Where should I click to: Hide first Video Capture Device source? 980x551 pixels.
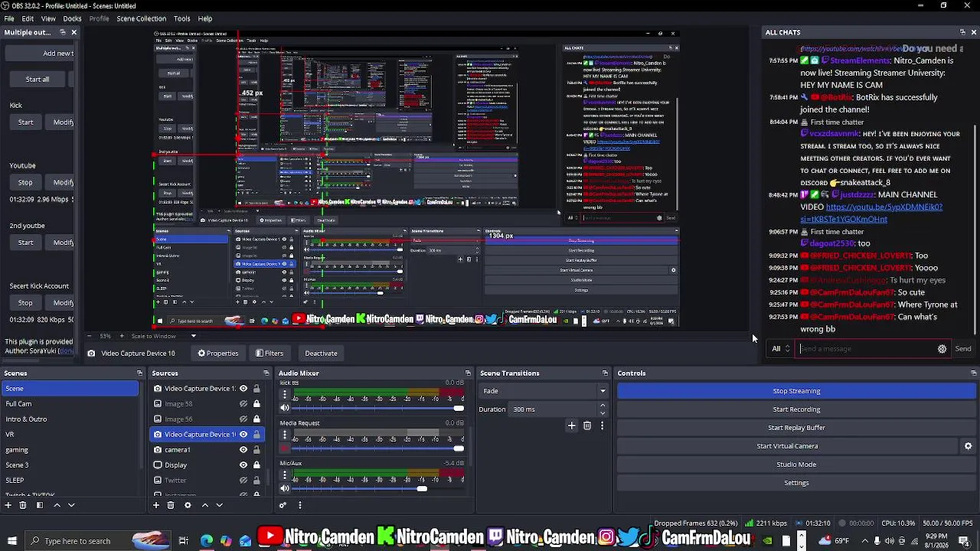[243, 389]
